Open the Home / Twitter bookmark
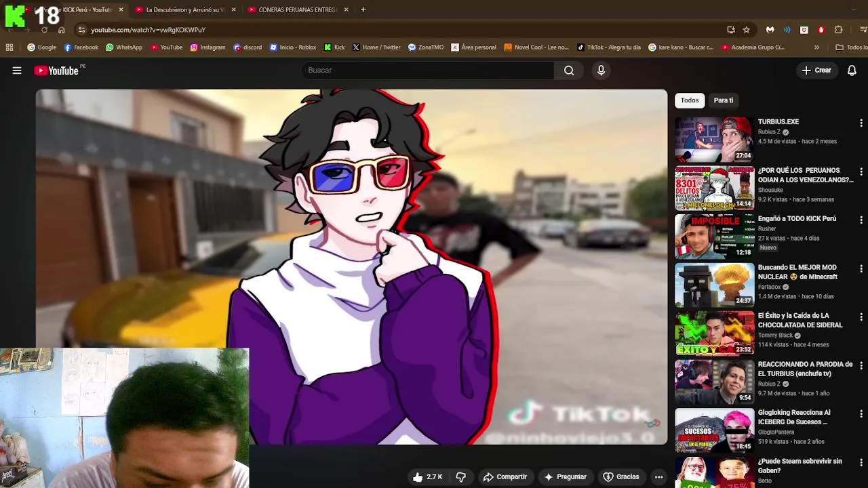Image resolution: width=868 pixels, height=488 pixels. [x=376, y=47]
